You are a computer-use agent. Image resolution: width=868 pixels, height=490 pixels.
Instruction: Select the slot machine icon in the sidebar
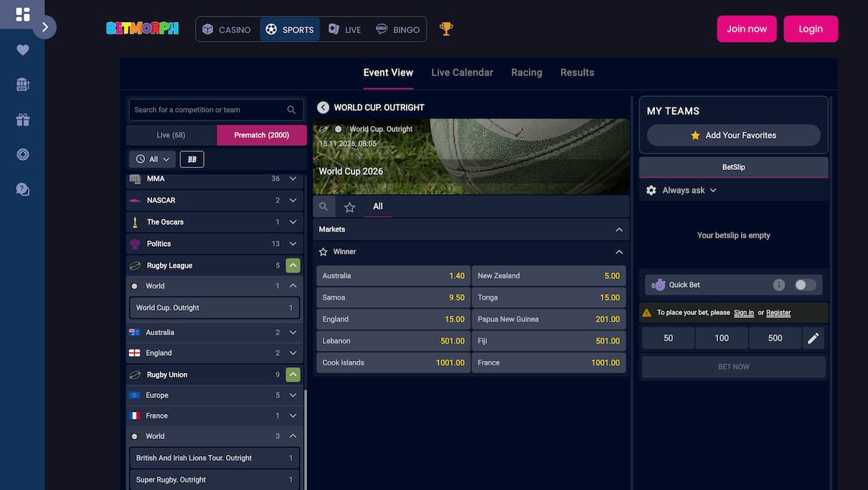click(x=22, y=84)
